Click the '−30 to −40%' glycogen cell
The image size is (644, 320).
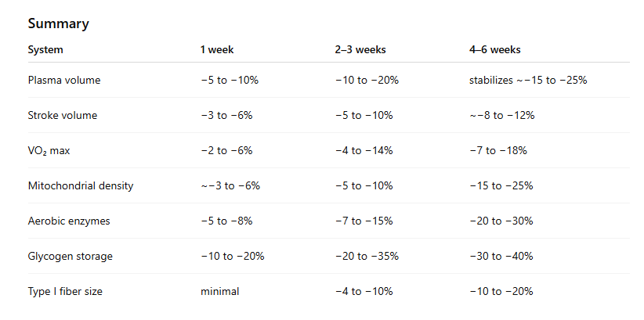point(501,256)
